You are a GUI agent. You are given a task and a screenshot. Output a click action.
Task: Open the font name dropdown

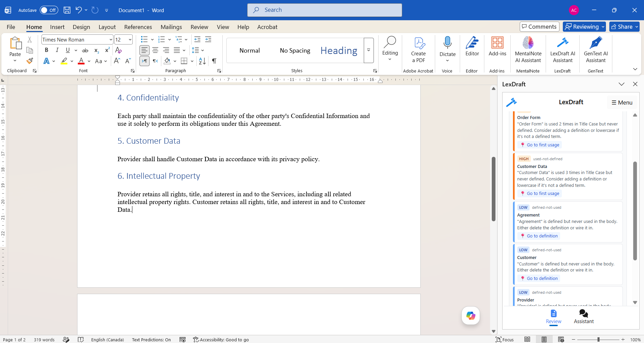[x=111, y=40]
